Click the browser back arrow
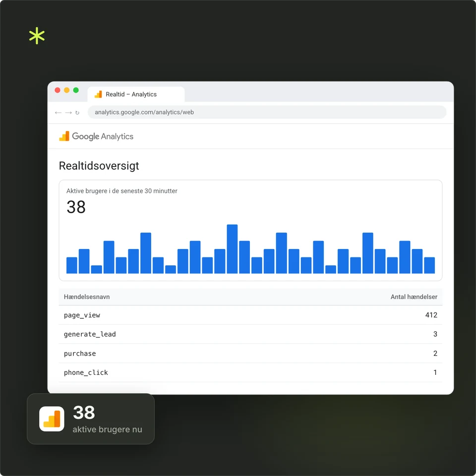The height and width of the screenshot is (476, 476). tap(58, 113)
